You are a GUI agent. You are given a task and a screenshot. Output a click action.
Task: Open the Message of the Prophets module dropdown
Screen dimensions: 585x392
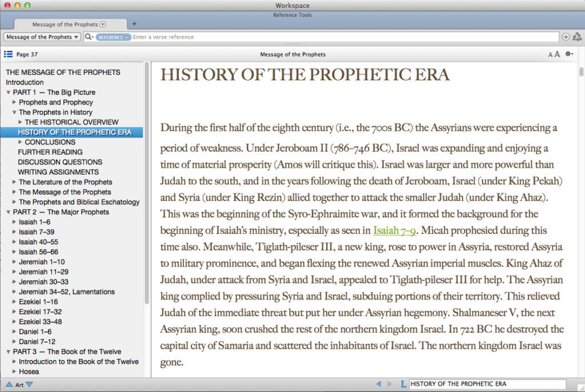click(x=42, y=37)
